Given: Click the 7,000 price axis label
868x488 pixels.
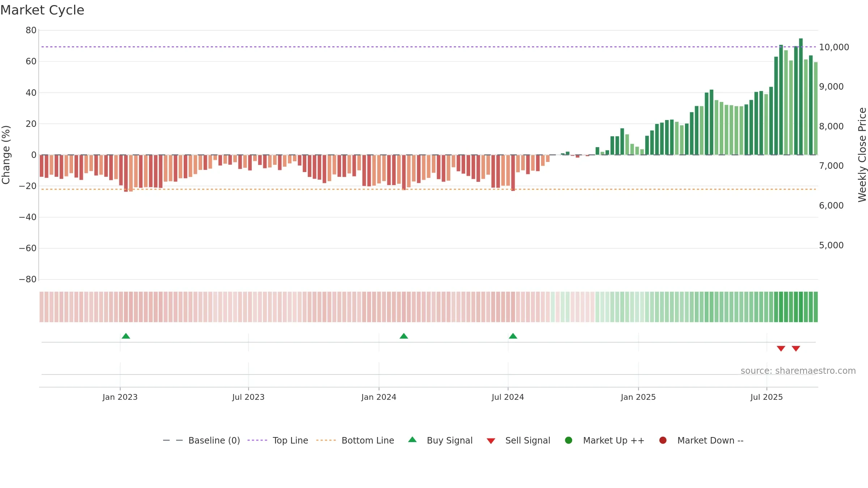Looking at the screenshot, I should point(831,166).
